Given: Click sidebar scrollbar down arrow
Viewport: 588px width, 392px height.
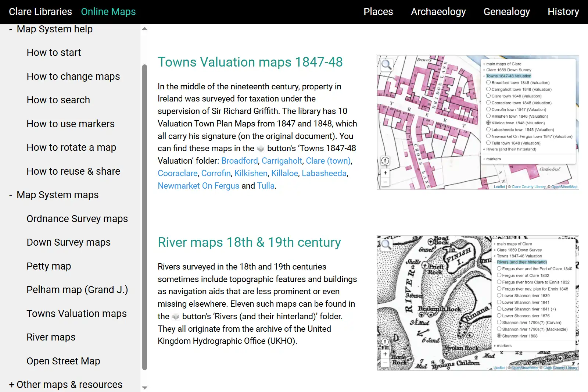Looking at the screenshot, I should click(144, 388).
